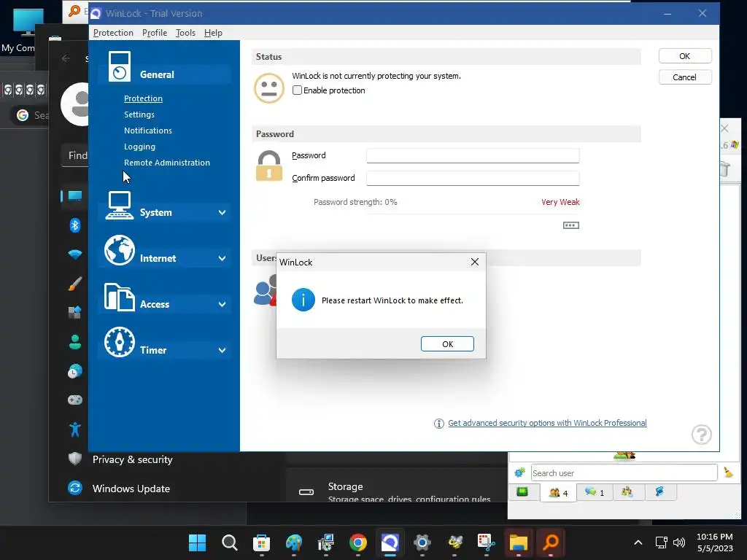Open Apps icon in Settings sidebar
This screenshot has height=560, width=747.
click(x=75, y=312)
